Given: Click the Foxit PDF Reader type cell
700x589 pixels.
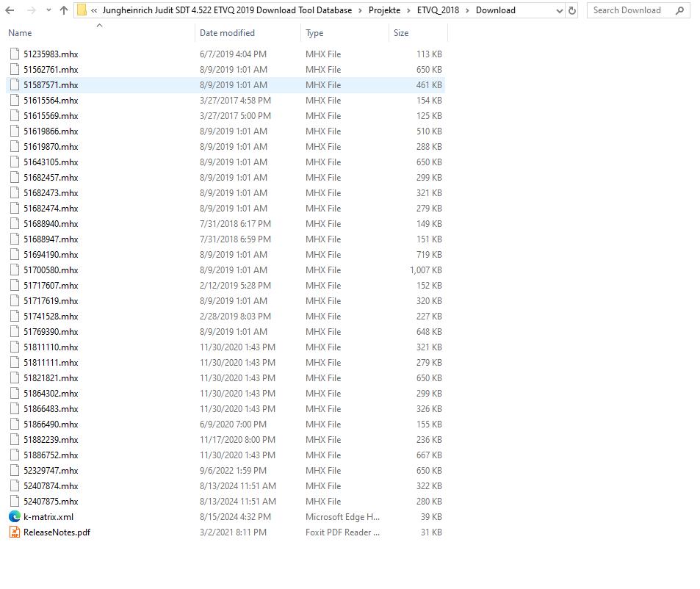Looking at the screenshot, I should (x=342, y=532).
